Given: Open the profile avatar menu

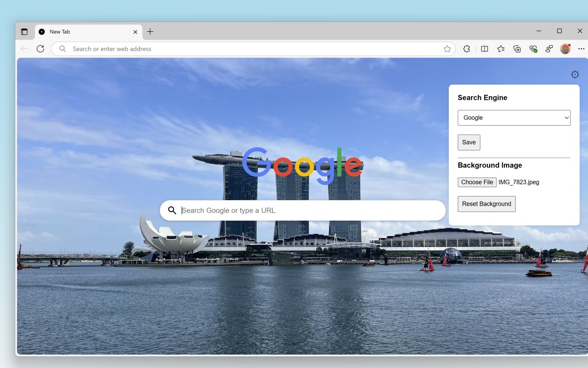Looking at the screenshot, I should point(565,49).
